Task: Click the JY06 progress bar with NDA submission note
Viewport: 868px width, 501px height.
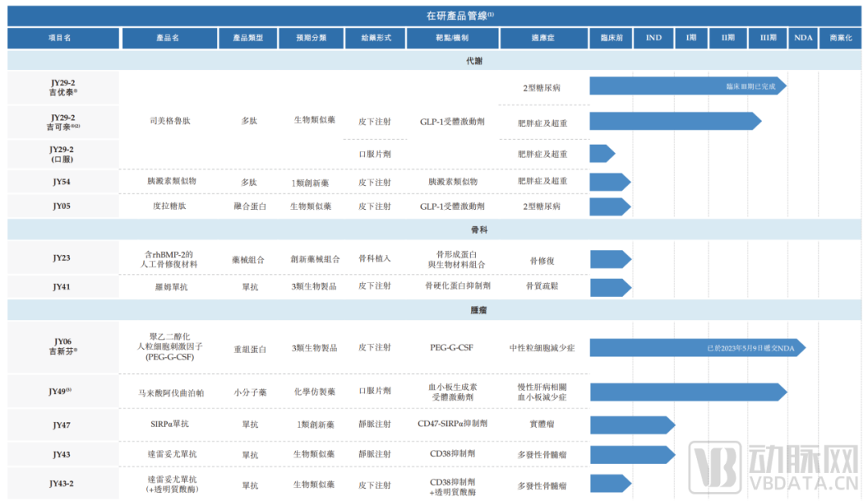Action: pos(697,347)
